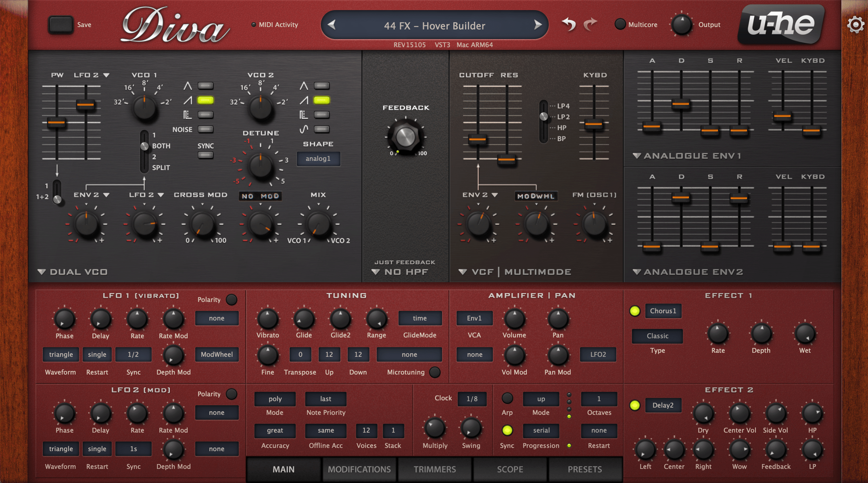
Task: Load the next preset with the right arrow
Action: click(537, 25)
